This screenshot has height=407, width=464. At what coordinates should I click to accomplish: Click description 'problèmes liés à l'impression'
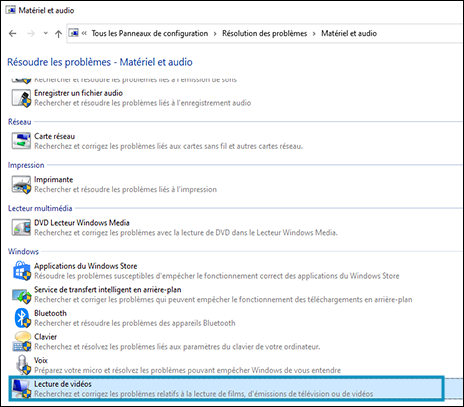click(125, 189)
